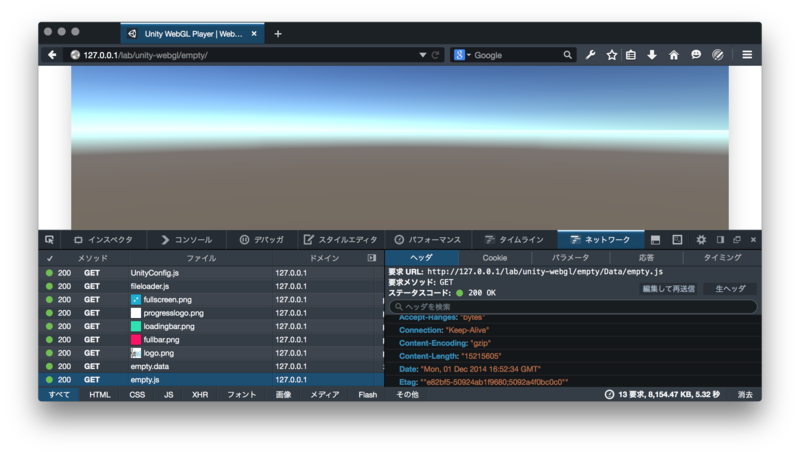The height and width of the screenshot is (456, 800).
Task: Open the スタイルエディタ tab
Action: tap(341, 240)
